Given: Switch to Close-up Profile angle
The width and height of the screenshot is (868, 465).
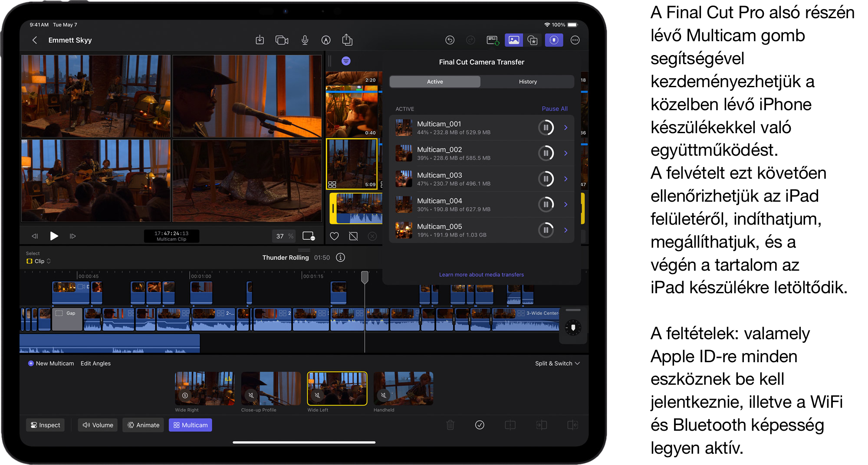Looking at the screenshot, I should [x=271, y=389].
